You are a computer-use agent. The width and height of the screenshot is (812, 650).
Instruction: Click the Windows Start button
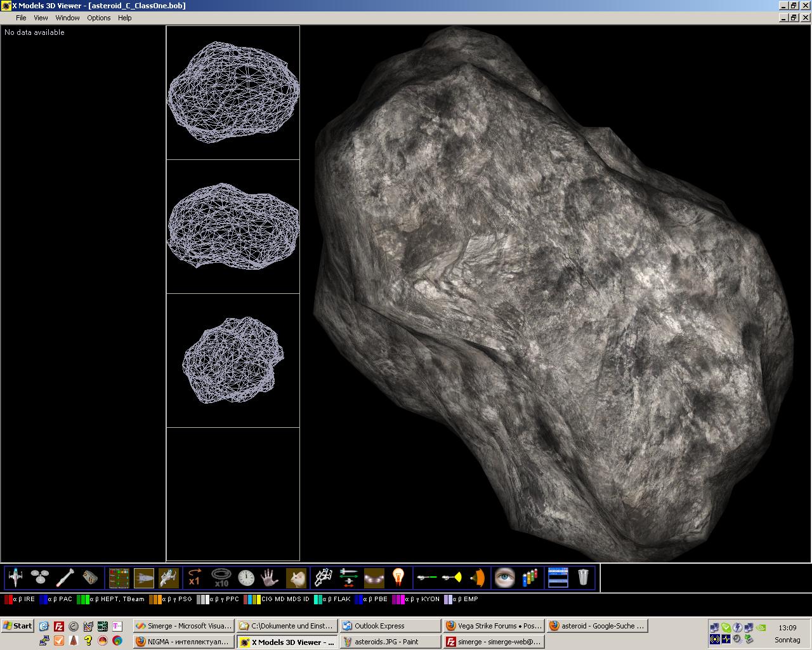pyautogui.click(x=18, y=626)
